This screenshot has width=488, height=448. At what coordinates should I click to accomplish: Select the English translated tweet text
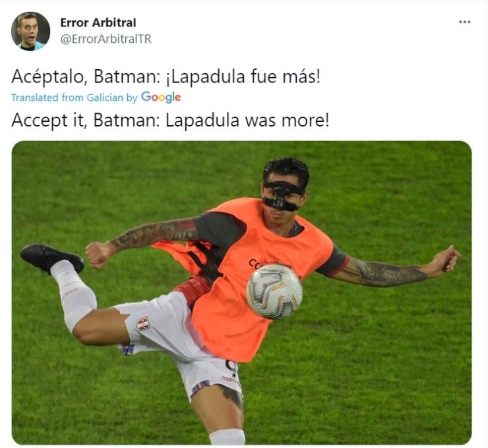[170, 121]
